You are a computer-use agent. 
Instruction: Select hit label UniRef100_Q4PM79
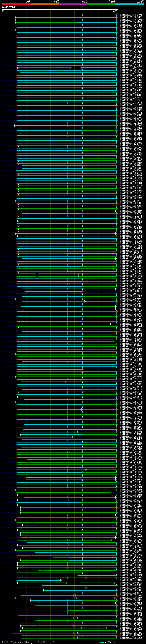[x=131, y=98]
